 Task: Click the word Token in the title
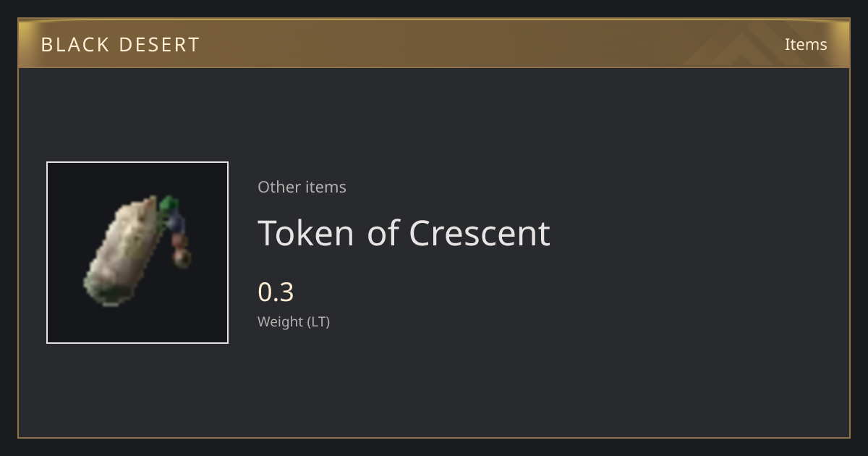tap(306, 233)
